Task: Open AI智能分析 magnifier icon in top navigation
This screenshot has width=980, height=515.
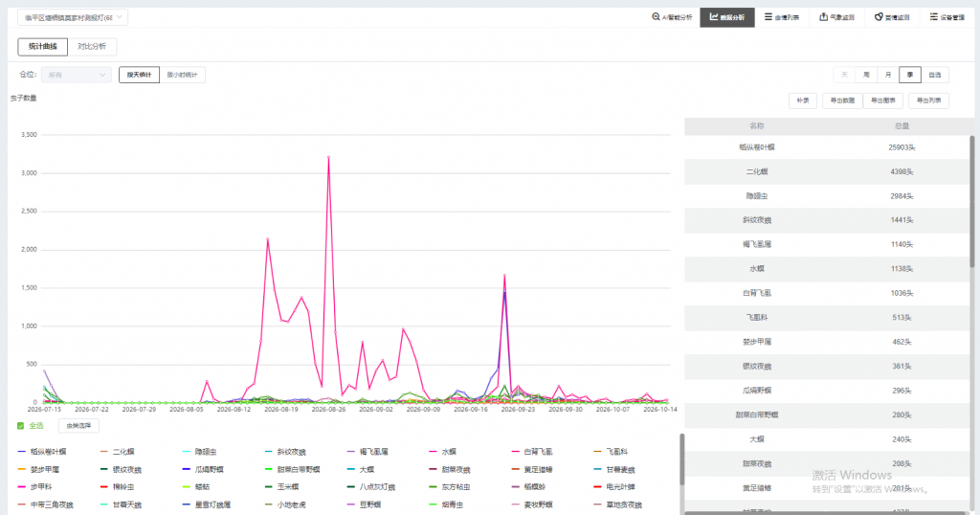Action: tap(656, 17)
